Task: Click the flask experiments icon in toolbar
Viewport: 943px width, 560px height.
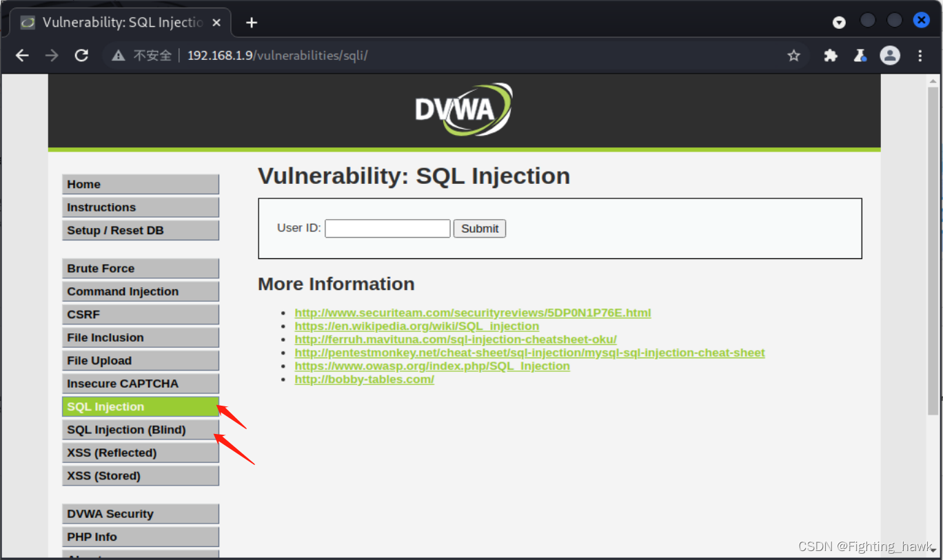Action: coord(860,56)
